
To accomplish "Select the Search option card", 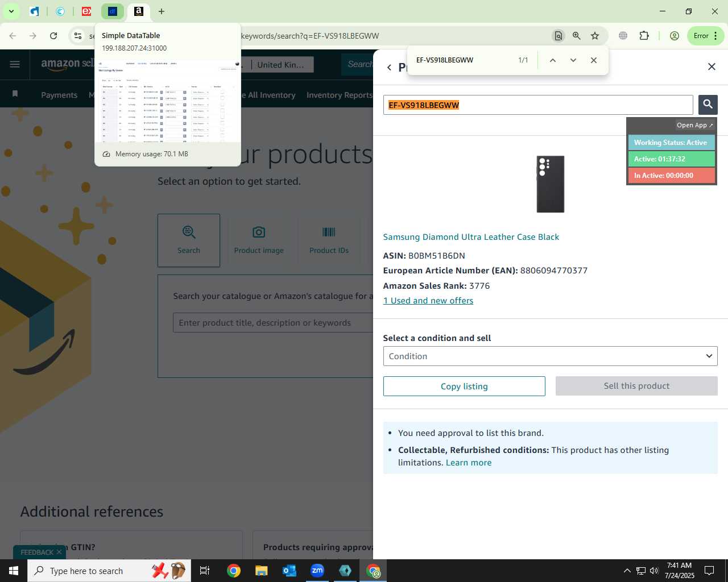I will coord(189,240).
